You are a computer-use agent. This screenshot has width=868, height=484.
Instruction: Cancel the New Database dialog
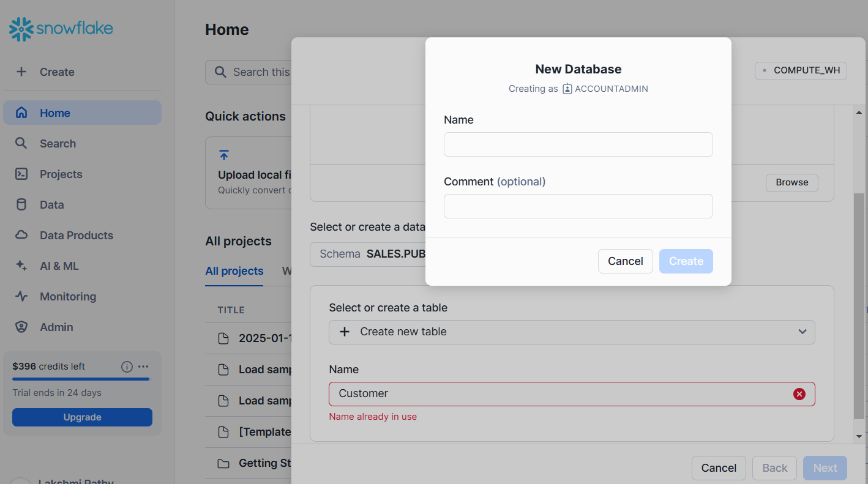pos(625,261)
